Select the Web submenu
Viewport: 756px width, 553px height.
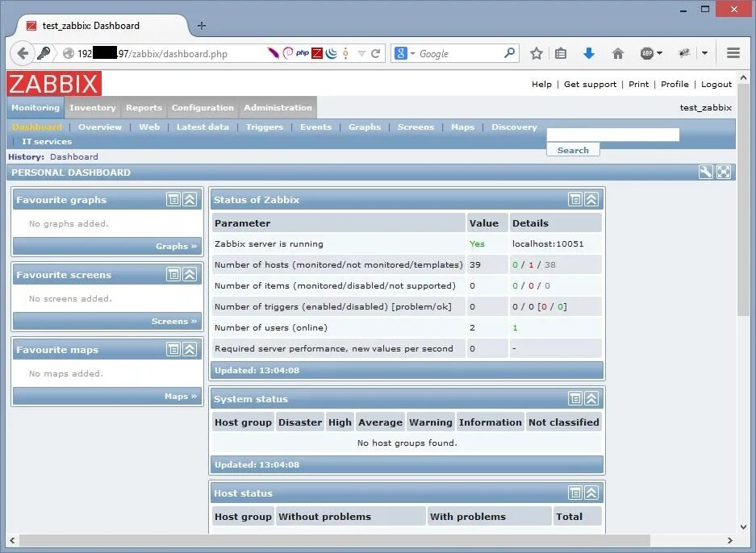(x=149, y=127)
